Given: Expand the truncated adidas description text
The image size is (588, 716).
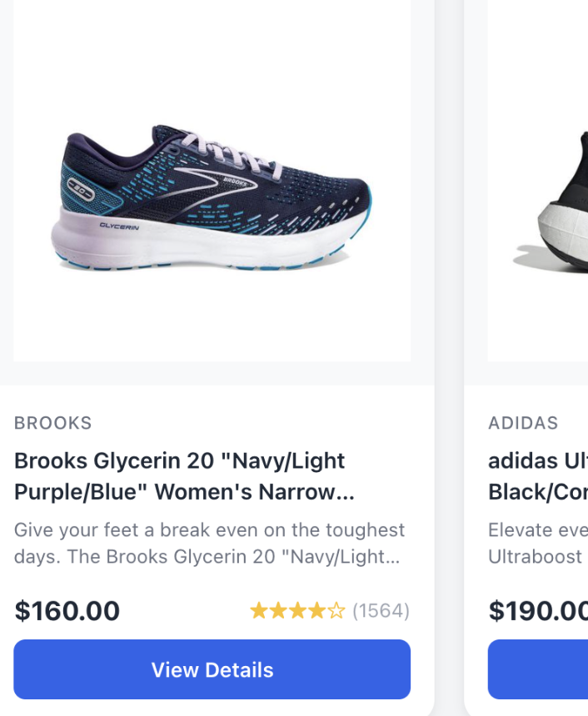Looking at the screenshot, I should click(x=537, y=543).
